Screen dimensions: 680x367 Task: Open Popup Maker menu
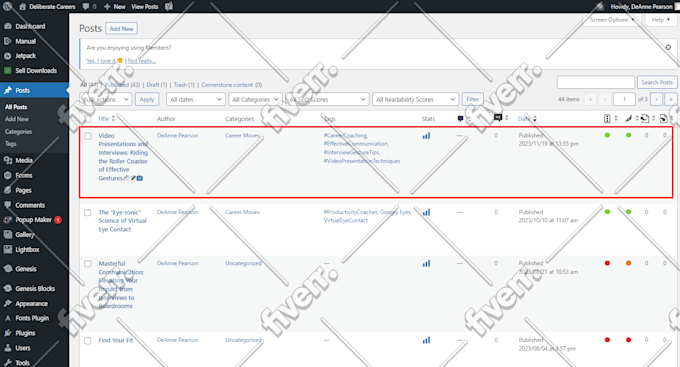tap(33, 220)
